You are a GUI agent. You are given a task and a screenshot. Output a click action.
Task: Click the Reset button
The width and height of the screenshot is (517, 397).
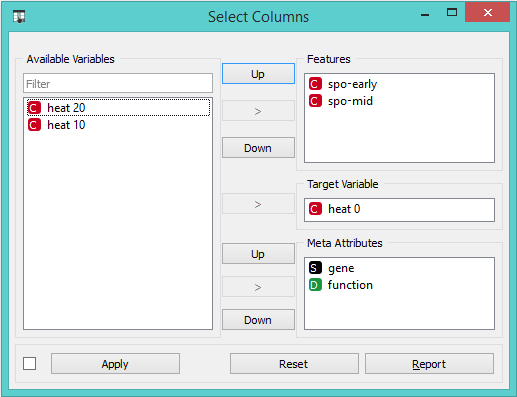294,364
